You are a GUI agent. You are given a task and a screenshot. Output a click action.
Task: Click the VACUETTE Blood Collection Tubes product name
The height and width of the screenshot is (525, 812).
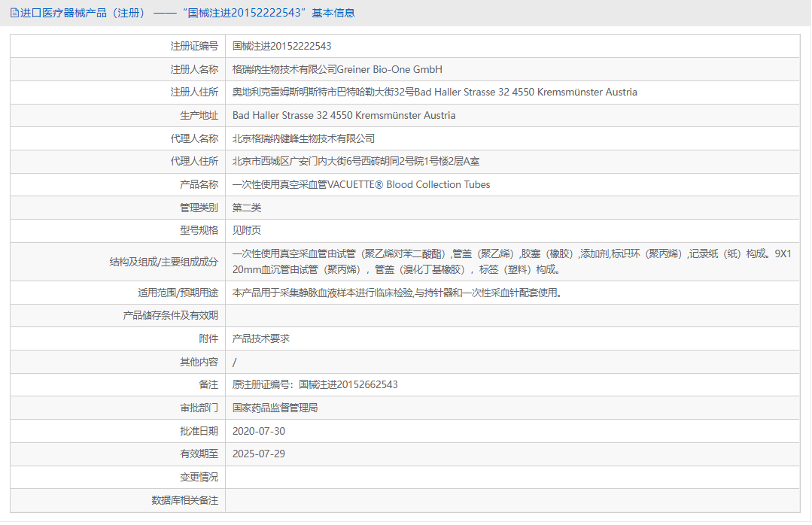pyautogui.click(x=361, y=185)
